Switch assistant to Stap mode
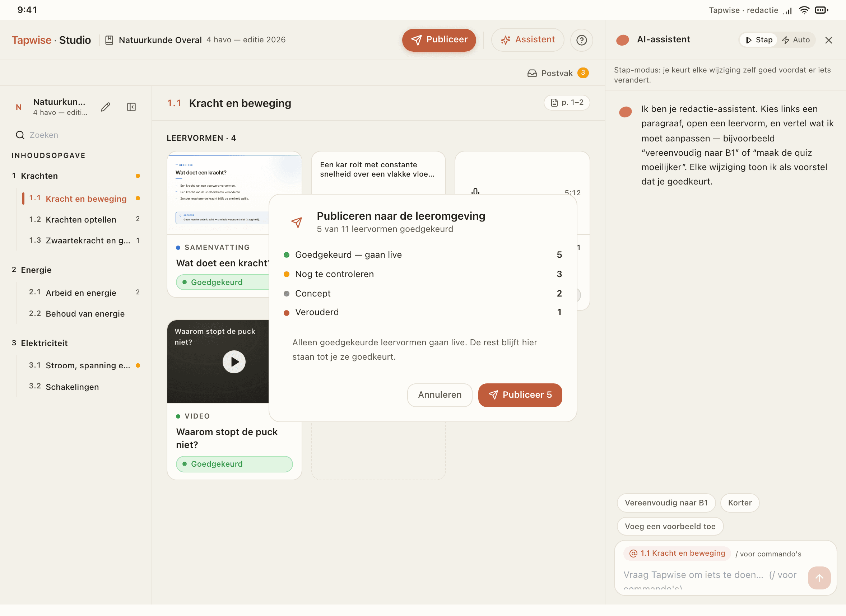Viewport: 846px width, 616px height. [758, 40]
